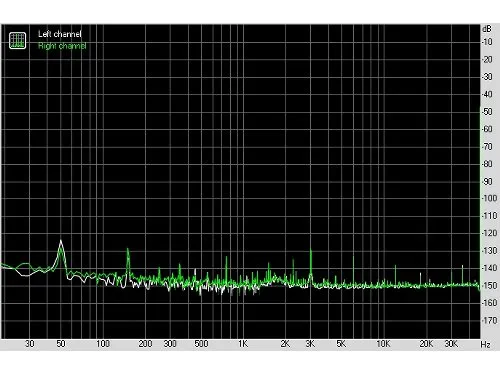Viewport: 500px width, 375px height.
Task: Click the Hz unit label on the axis
Action: click(x=486, y=344)
